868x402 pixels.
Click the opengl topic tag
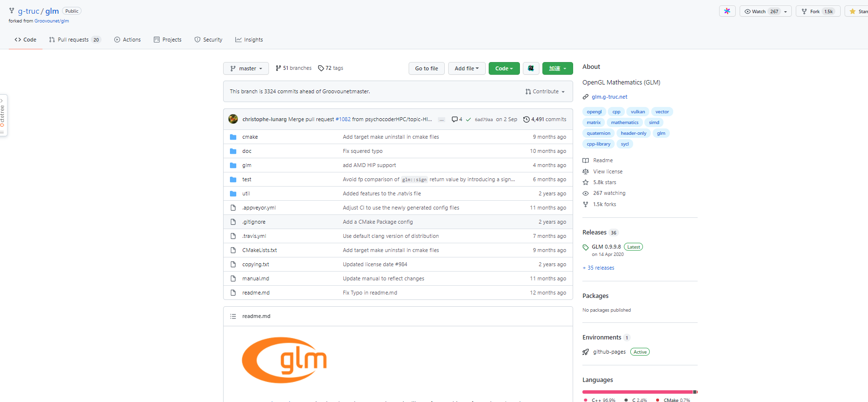594,112
